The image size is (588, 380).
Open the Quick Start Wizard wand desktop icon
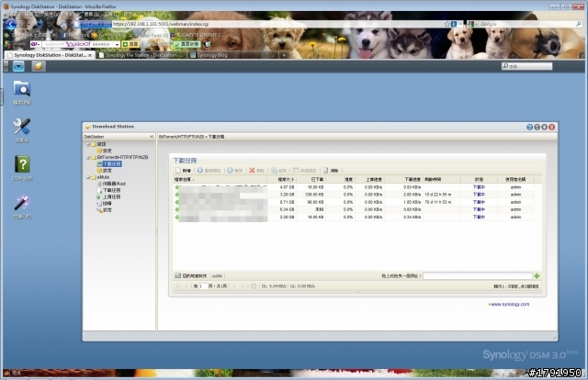coord(22,207)
